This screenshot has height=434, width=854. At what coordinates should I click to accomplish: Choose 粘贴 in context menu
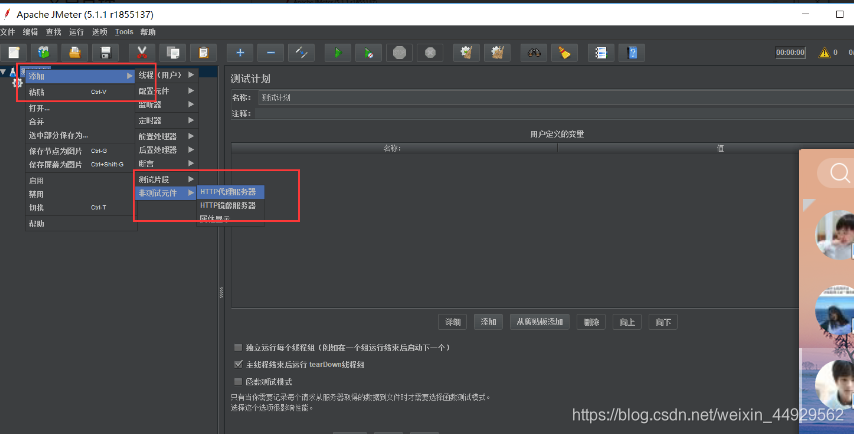coord(81,92)
